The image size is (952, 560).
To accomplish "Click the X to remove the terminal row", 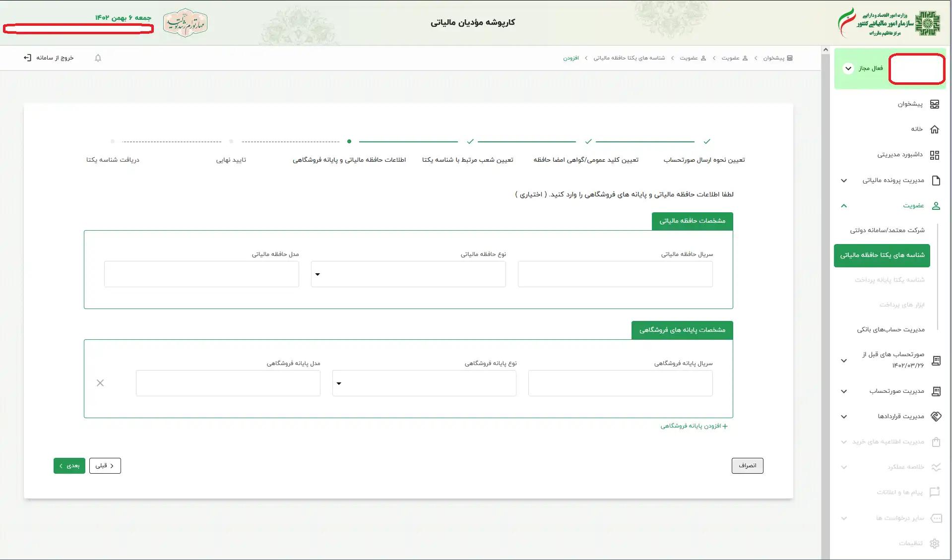I will (x=100, y=383).
